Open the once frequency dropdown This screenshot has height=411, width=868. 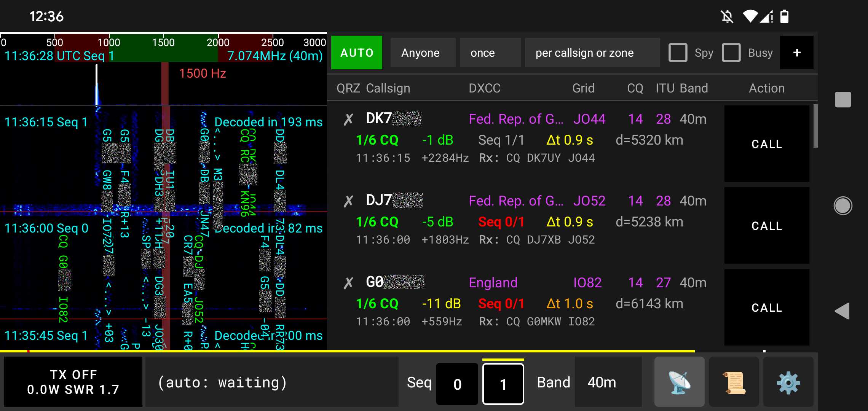point(490,53)
